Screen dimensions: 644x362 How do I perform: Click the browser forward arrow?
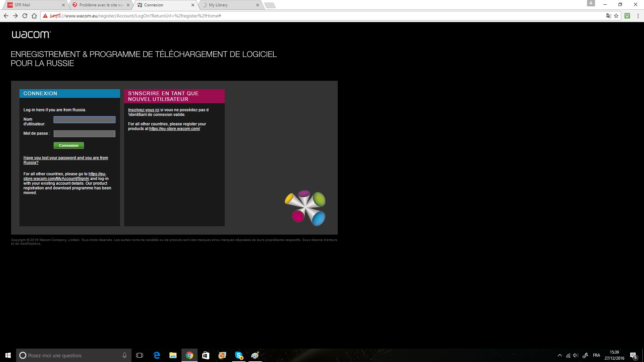pyautogui.click(x=15, y=16)
